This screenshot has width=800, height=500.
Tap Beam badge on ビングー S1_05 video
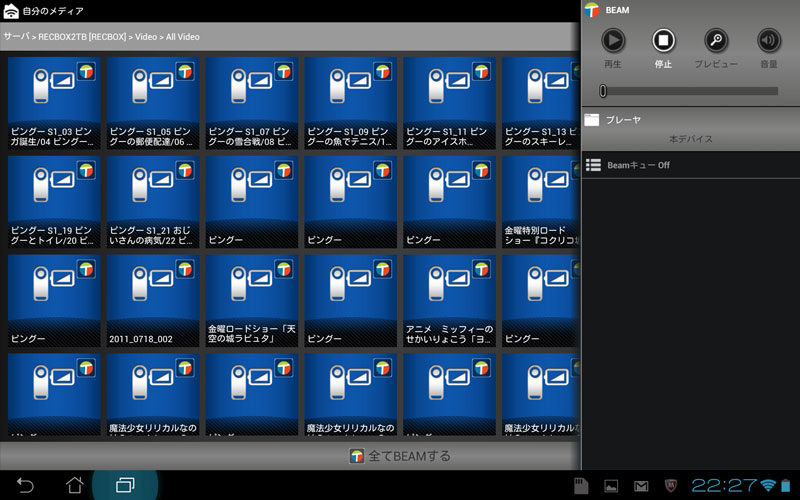coord(185,72)
